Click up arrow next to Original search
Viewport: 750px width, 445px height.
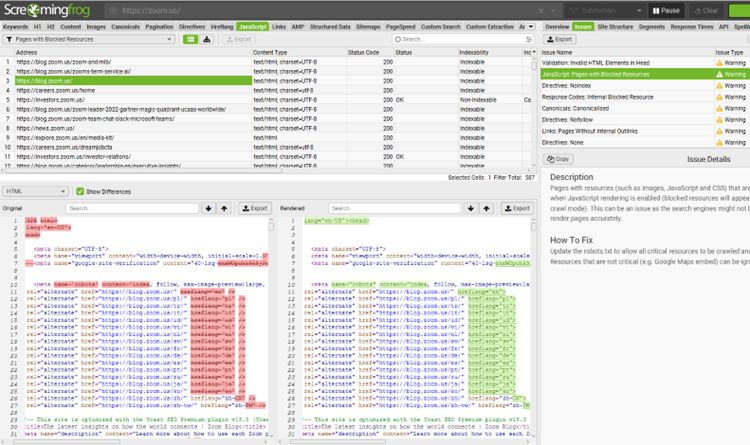click(223, 208)
